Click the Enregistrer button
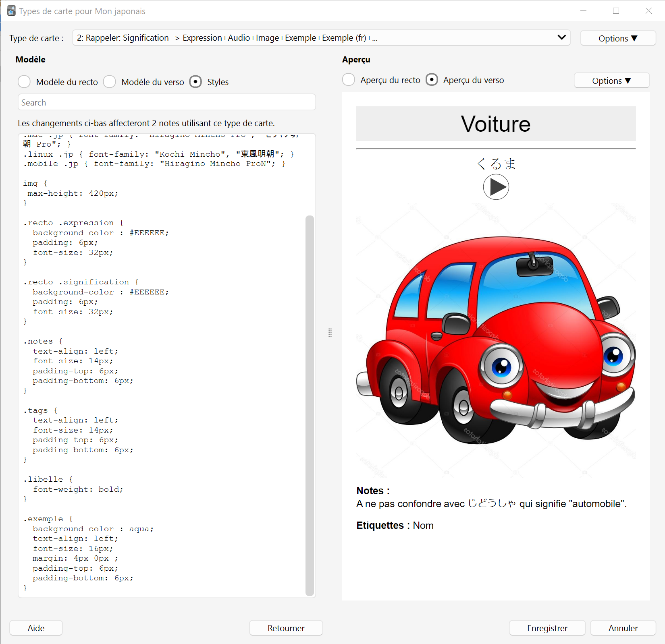 click(x=547, y=628)
